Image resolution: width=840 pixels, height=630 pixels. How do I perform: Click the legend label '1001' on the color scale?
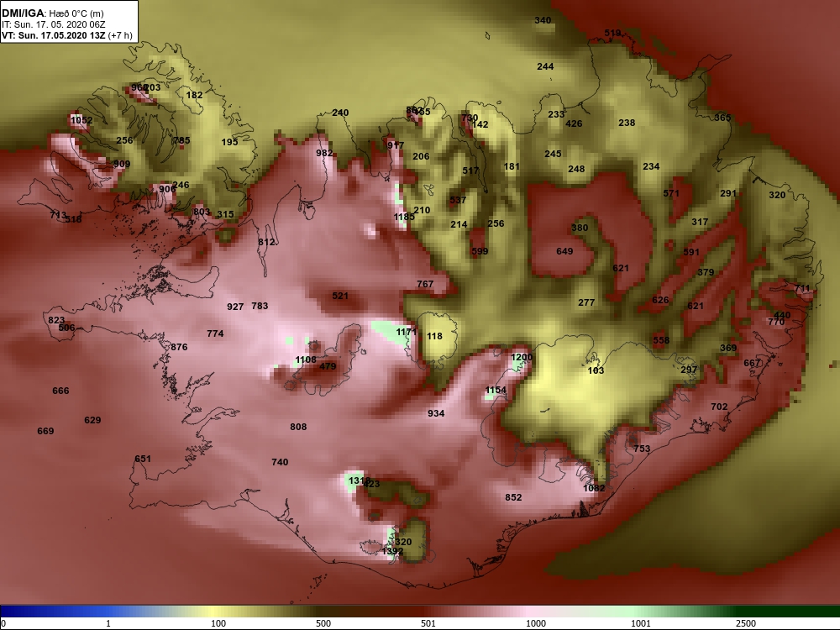(x=641, y=623)
